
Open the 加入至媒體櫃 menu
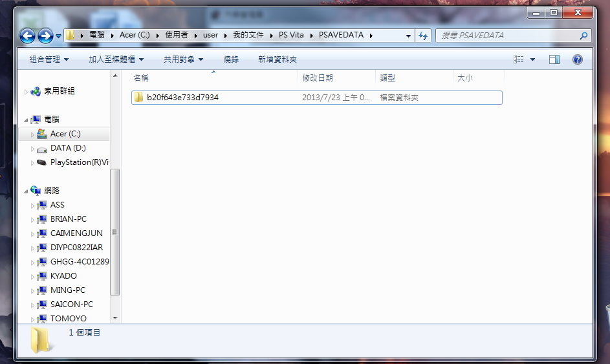[116, 59]
